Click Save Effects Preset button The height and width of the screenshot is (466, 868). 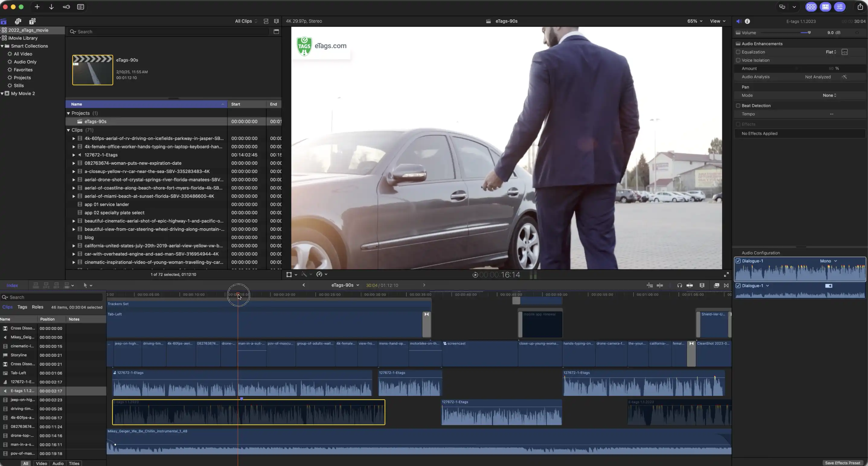pos(842,463)
